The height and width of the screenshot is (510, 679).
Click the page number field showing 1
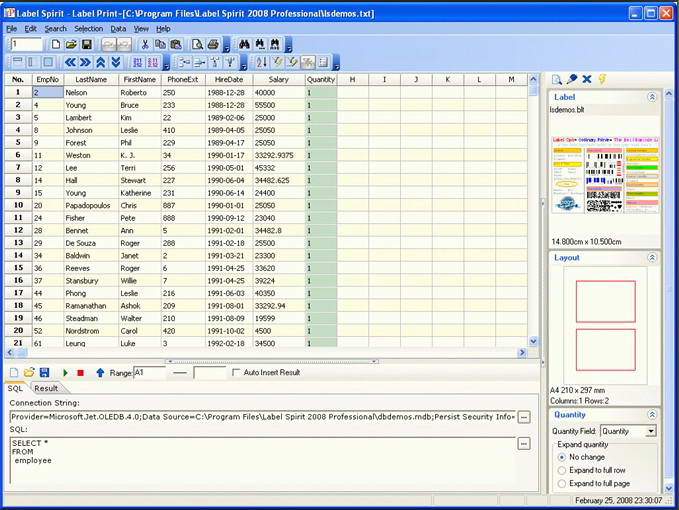[x=26, y=44]
